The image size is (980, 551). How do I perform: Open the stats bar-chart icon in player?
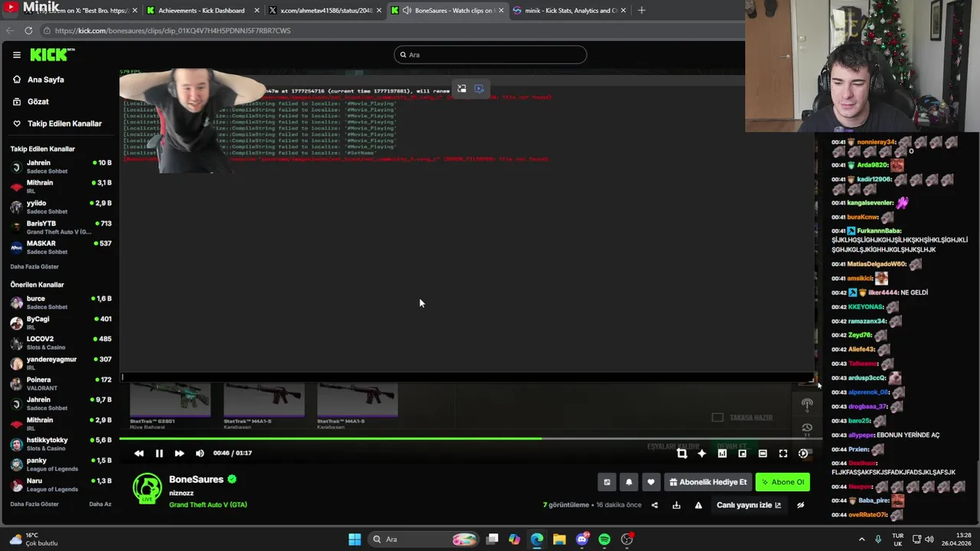tap(722, 453)
